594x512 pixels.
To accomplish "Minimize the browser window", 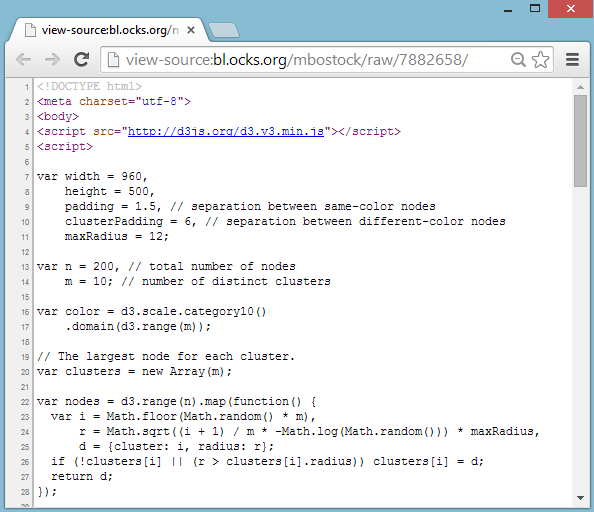I will (508, 9).
